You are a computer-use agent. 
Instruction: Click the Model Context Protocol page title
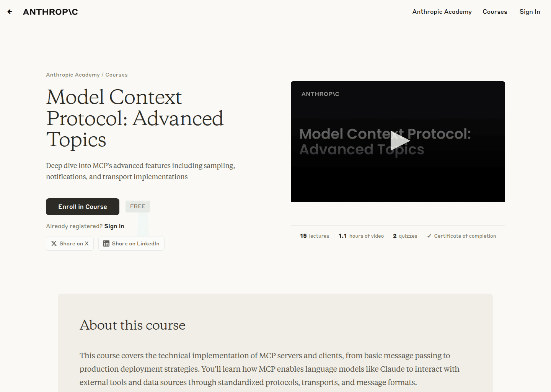click(135, 118)
